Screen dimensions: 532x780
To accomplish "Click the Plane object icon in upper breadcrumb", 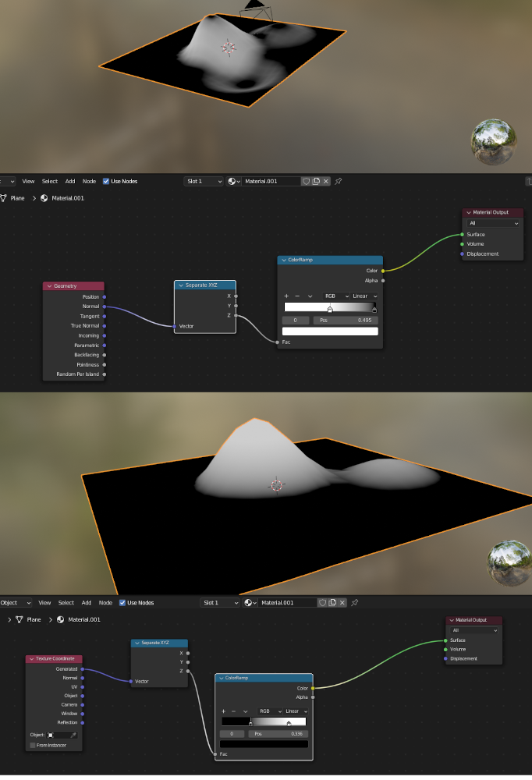I will [x=3, y=198].
